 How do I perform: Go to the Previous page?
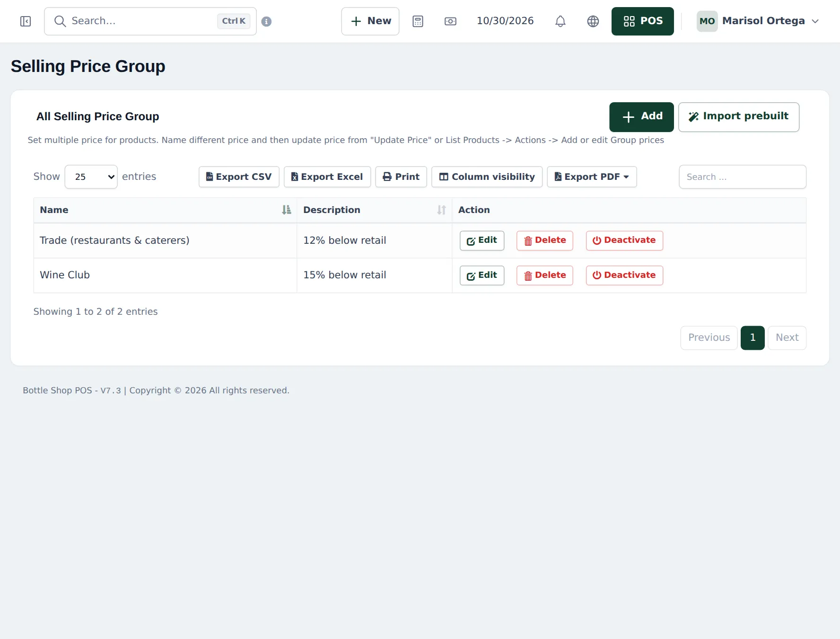click(x=709, y=338)
